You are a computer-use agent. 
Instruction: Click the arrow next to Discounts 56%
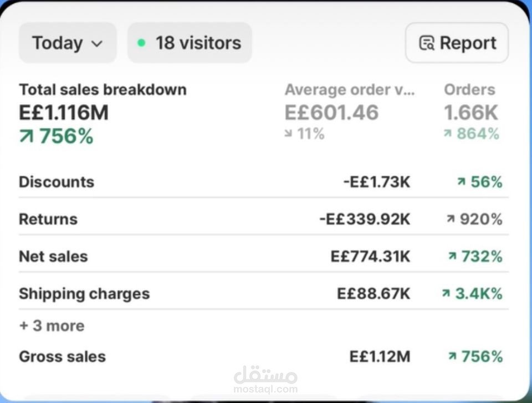click(461, 182)
